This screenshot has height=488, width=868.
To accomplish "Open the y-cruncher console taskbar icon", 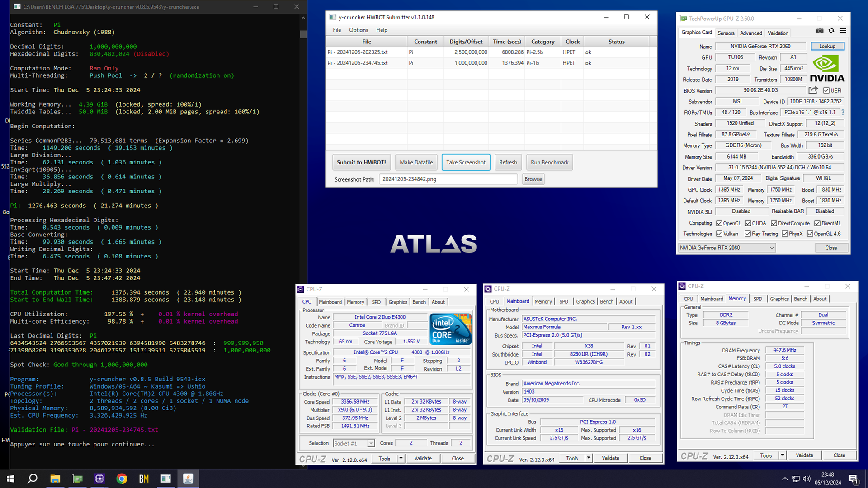I will click(166, 479).
